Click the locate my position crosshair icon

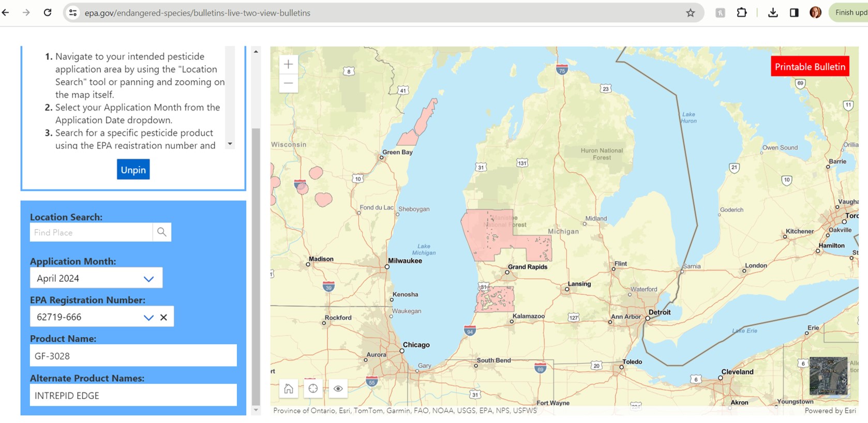coord(313,388)
